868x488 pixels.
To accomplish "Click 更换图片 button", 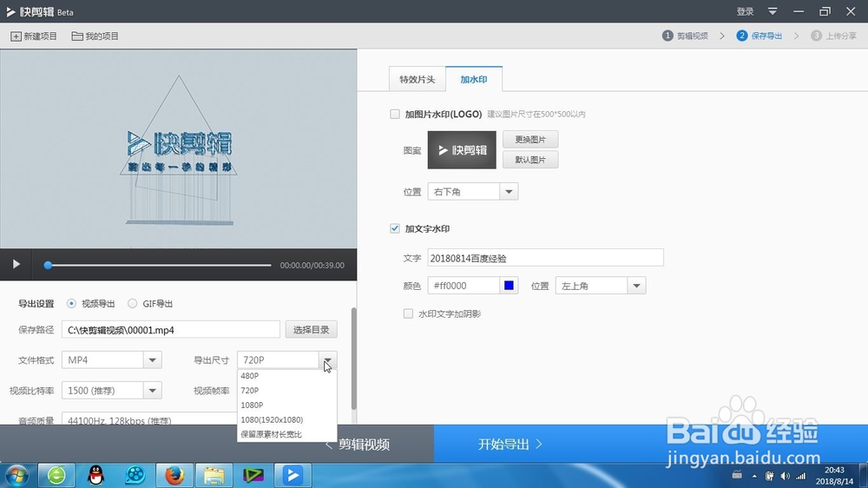I will 530,139.
